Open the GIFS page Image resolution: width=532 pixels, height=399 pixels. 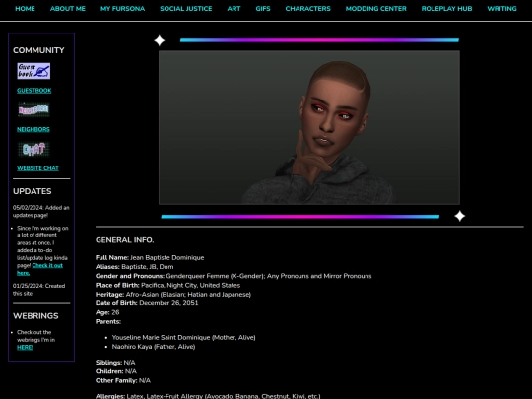click(x=263, y=9)
